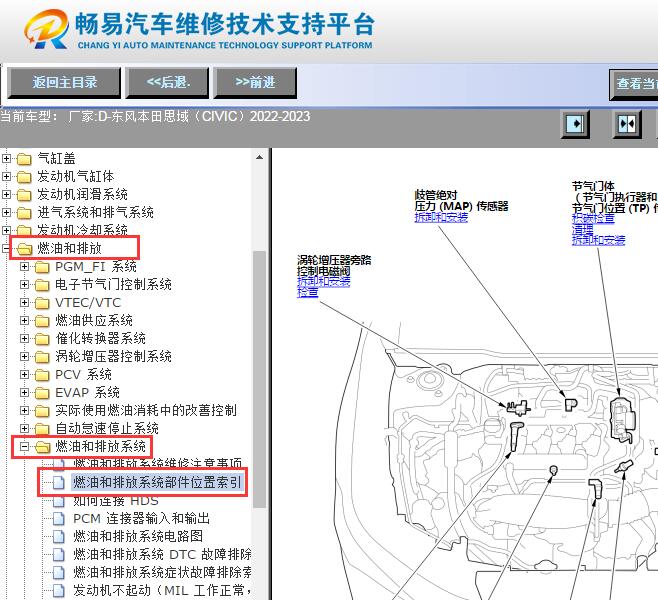Go forward with the >>前进 button
658x600 pixels.
[255, 82]
